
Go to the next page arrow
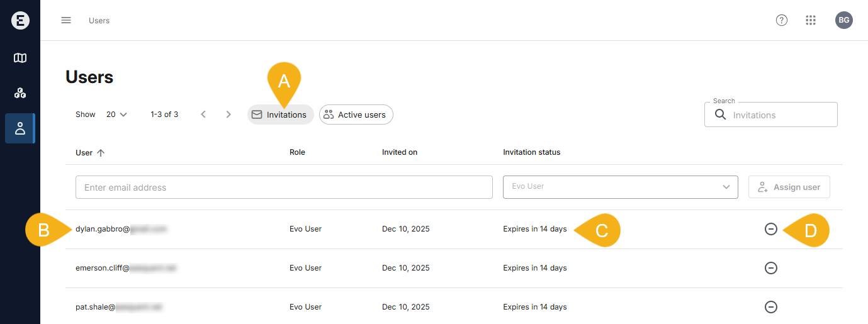tap(228, 115)
